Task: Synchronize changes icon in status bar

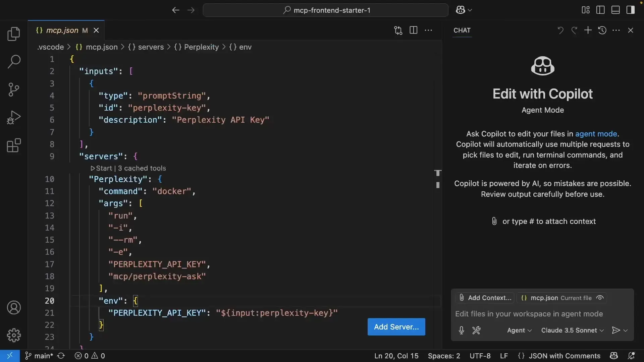Action: click(61, 356)
